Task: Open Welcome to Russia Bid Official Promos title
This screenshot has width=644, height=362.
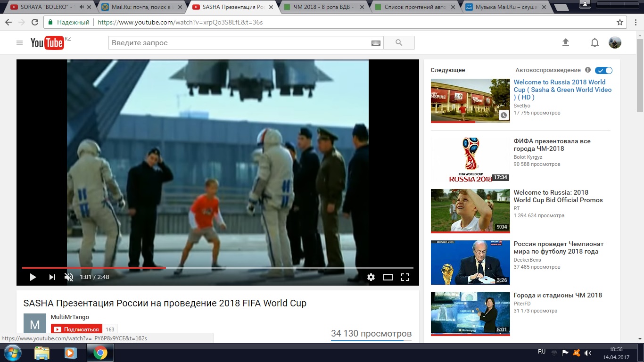Action: click(x=558, y=196)
